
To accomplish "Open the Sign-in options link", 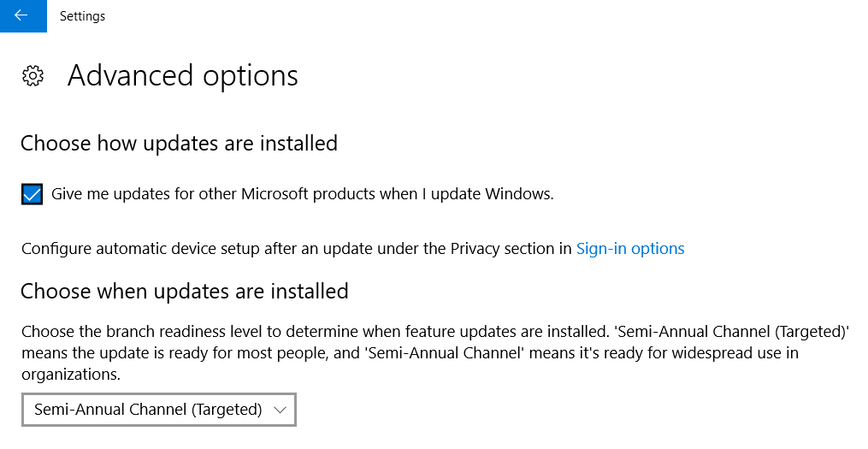I will (x=630, y=249).
